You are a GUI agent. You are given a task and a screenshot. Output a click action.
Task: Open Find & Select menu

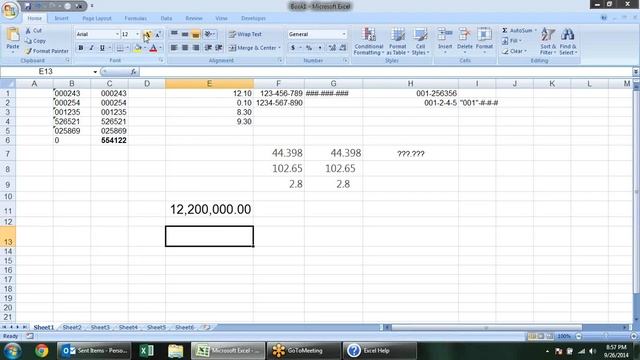click(568, 41)
